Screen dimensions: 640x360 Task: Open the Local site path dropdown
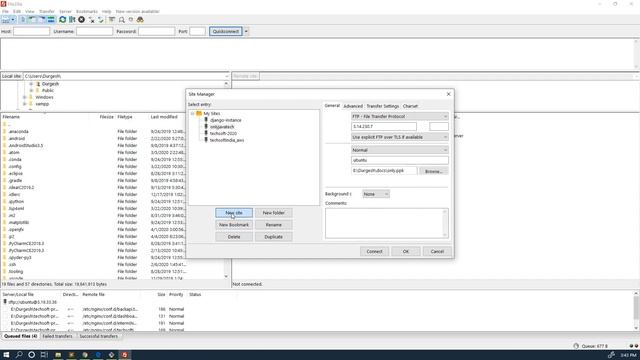[227, 76]
